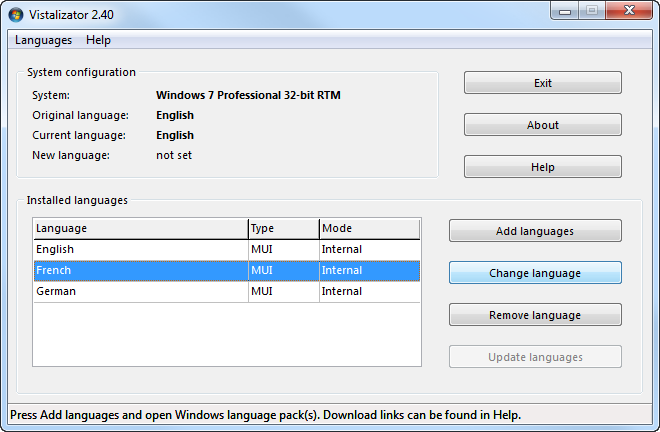This screenshot has width=660, height=432.
Task: Open the Languages menu
Action: pyautogui.click(x=43, y=40)
